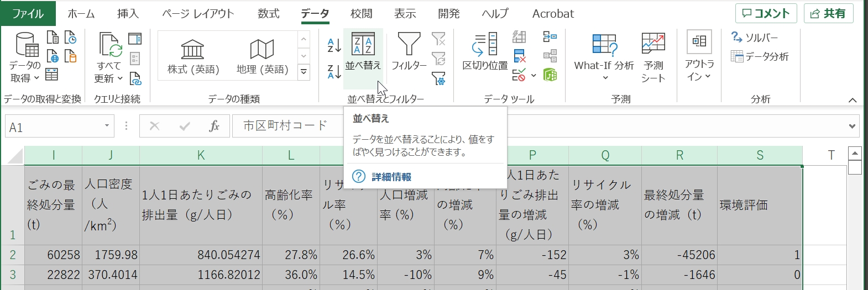Switch to the 数式 ribbon tab
868x290 pixels.
(268, 14)
